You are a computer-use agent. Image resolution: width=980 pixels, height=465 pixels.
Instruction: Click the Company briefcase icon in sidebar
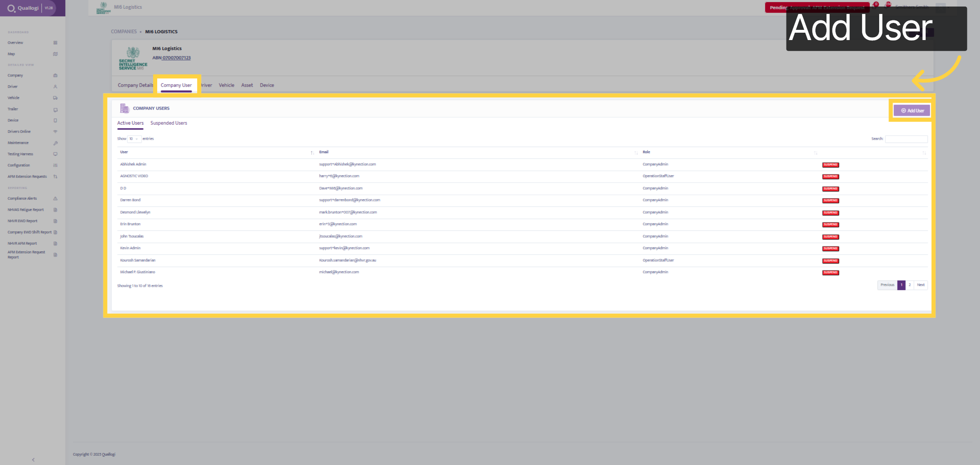(55, 76)
